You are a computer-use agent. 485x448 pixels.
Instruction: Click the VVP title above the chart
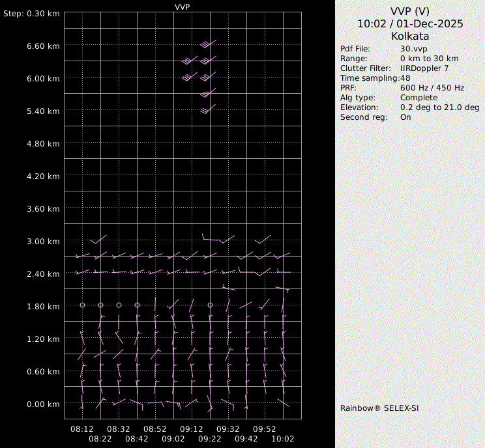[183, 7]
